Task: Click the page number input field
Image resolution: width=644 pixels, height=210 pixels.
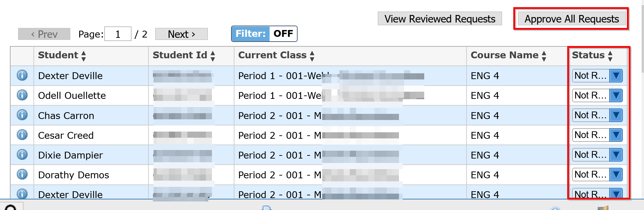Action: [118, 33]
